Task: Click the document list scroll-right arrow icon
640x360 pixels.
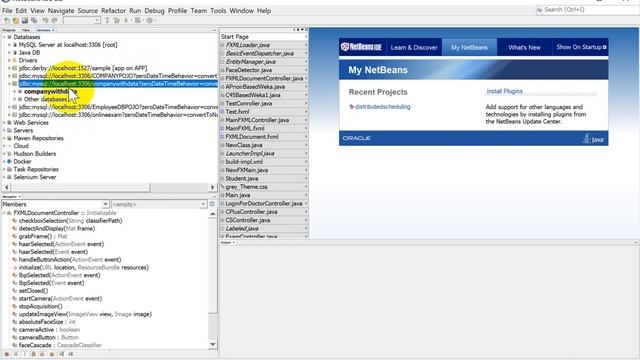Action: click(x=298, y=30)
